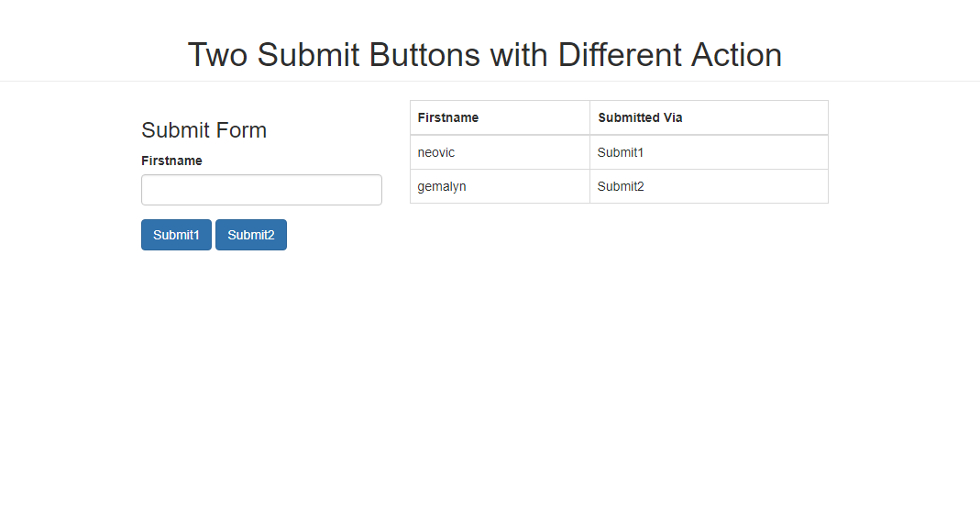980x521 pixels.
Task: Click the Submit2 cell in the table
Action: click(709, 186)
